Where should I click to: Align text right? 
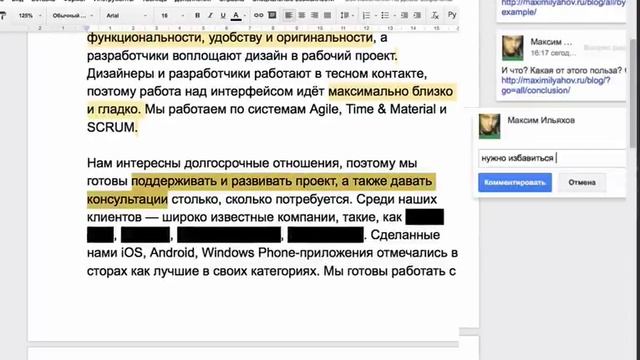tap(314, 16)
